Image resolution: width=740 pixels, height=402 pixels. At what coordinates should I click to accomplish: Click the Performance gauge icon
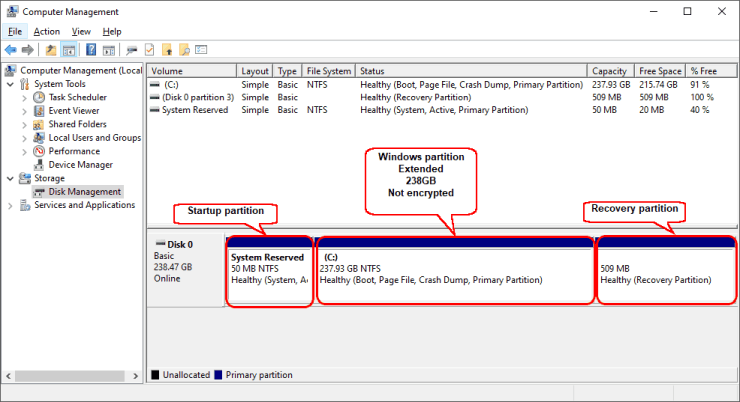pyautogui.click(x=39, y=151)
